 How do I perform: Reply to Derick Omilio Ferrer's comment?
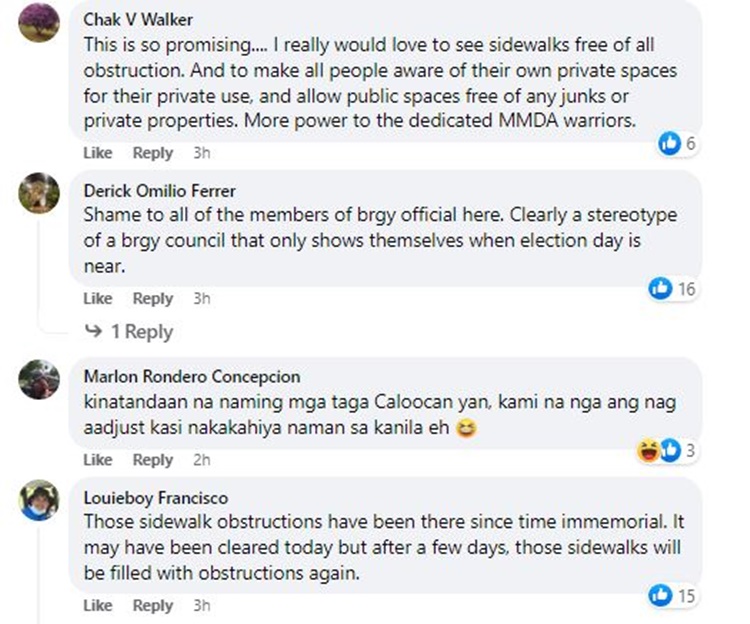153,298
